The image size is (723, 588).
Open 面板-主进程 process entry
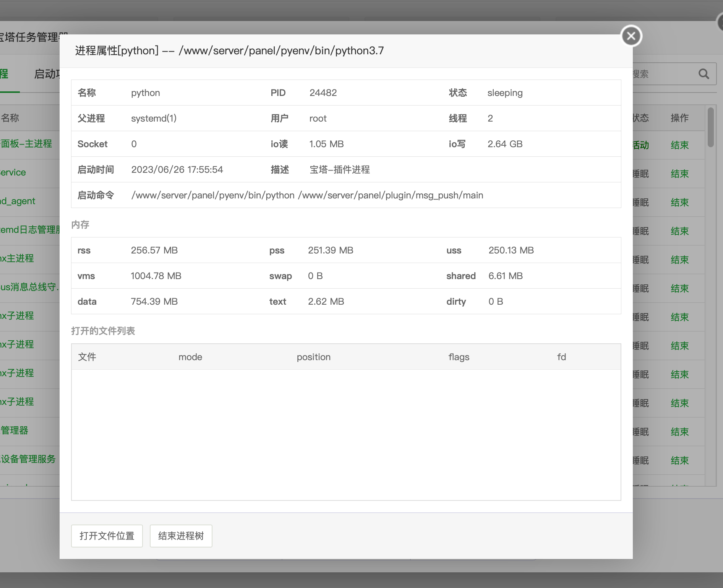(x=26, y=144)
